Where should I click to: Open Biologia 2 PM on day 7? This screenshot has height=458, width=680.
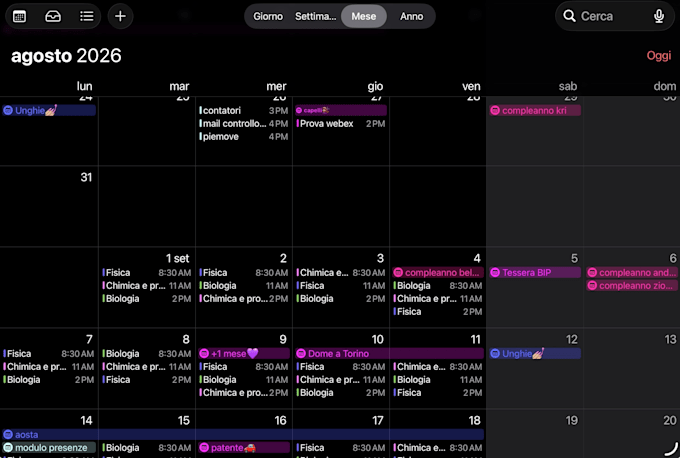pyautogui.click(x=49, y=380)
